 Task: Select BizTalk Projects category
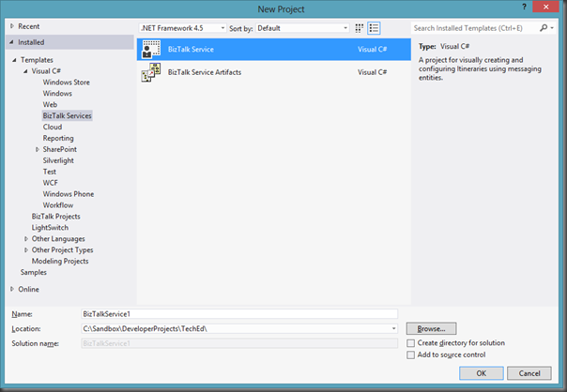(x=56, y=217)
